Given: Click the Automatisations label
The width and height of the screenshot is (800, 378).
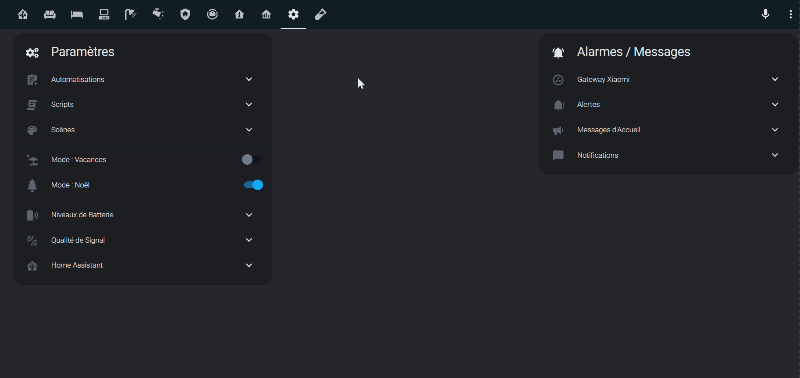Looking at the screenshot, I should 78,80.
